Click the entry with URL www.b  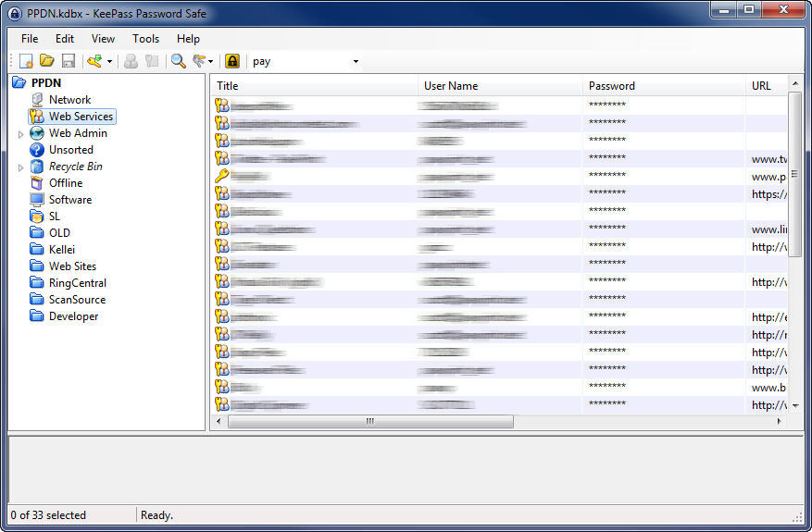(x=500, y=387)
